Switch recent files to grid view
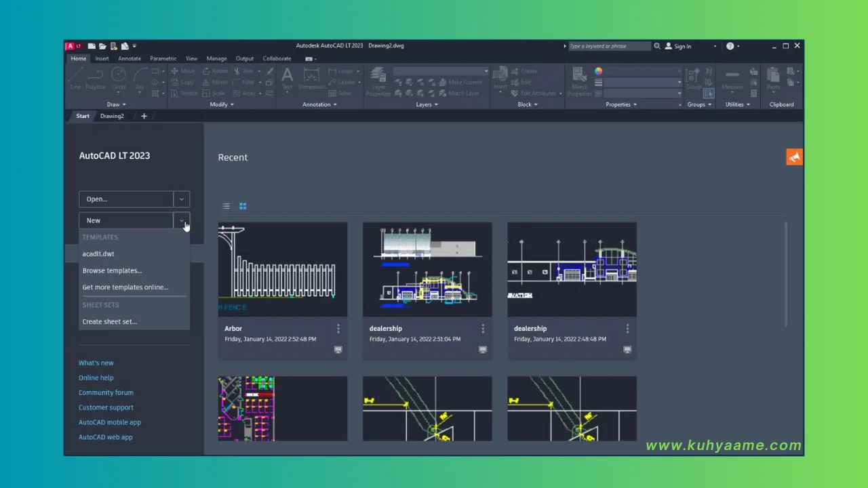Screen dimensions: 868x488 pyautogui.click(x=243, y=206)
